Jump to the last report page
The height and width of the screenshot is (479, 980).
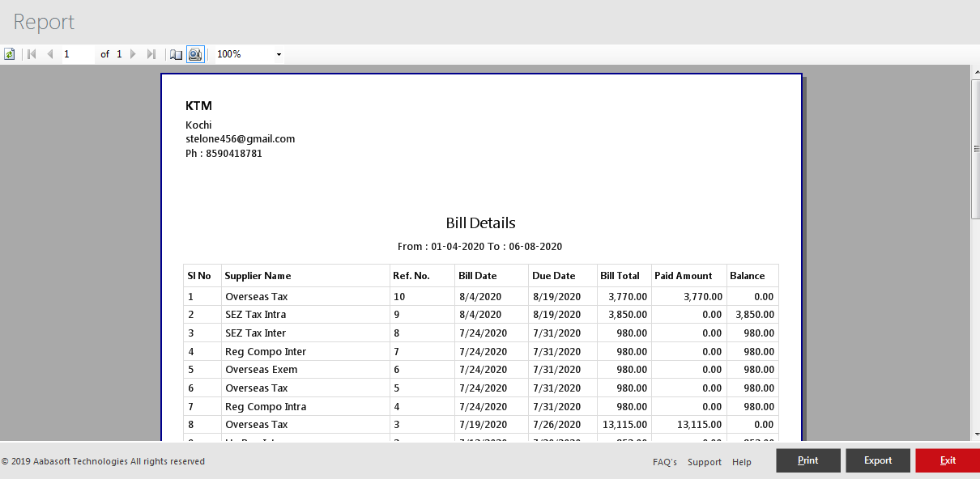click(x=151, y=54)
